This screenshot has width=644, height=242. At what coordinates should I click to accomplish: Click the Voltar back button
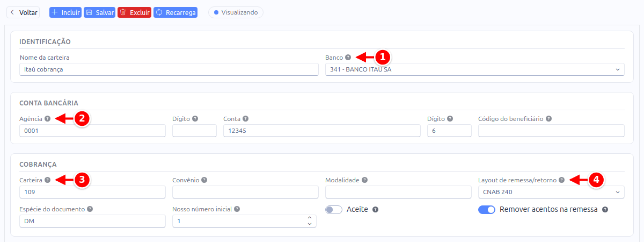click(x=23, y=12)
